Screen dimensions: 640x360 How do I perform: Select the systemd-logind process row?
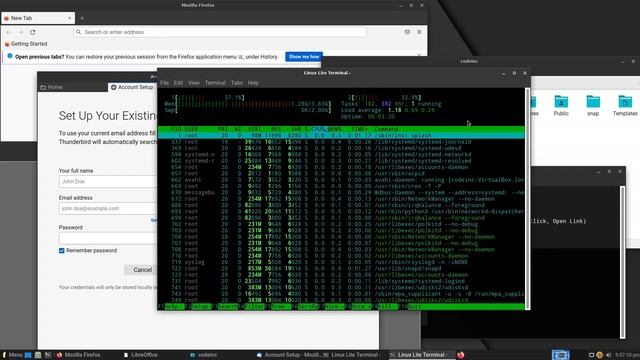341,281
